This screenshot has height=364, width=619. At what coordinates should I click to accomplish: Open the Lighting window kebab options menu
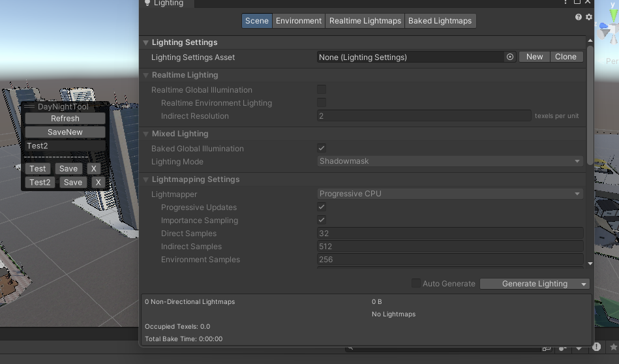pyautogui.click(x=566, y=2)
